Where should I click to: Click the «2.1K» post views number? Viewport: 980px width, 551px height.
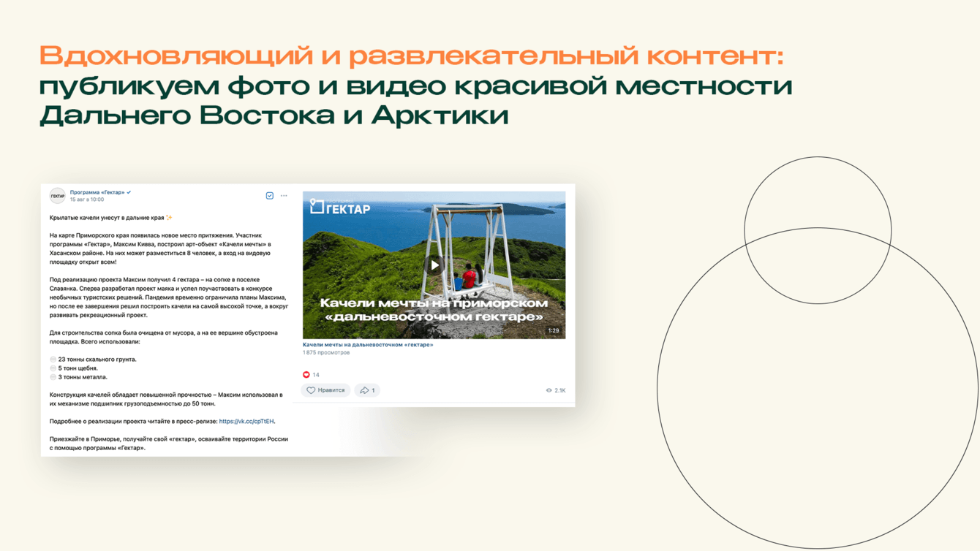coord(560,390)
